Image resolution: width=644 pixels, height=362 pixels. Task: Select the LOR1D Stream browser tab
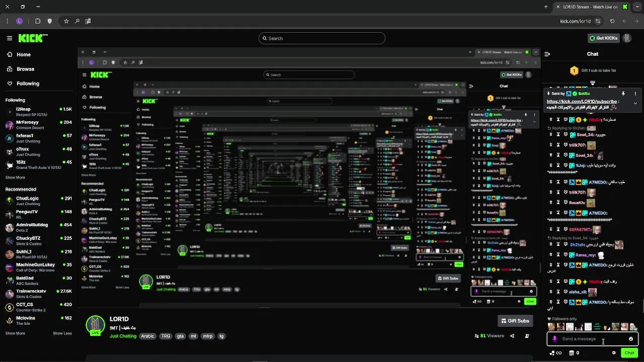(591, 7)
